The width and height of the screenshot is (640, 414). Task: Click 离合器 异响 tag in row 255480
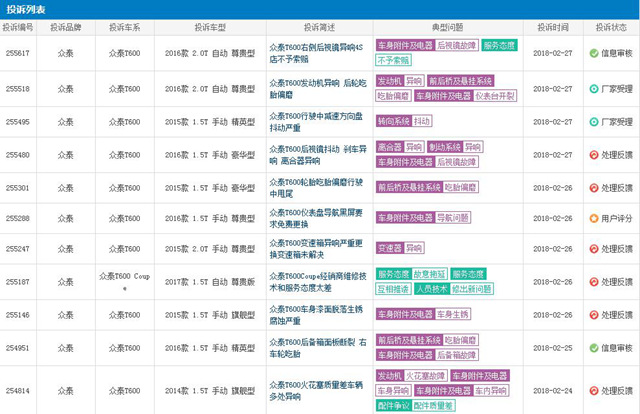click(x=400, y=147)
